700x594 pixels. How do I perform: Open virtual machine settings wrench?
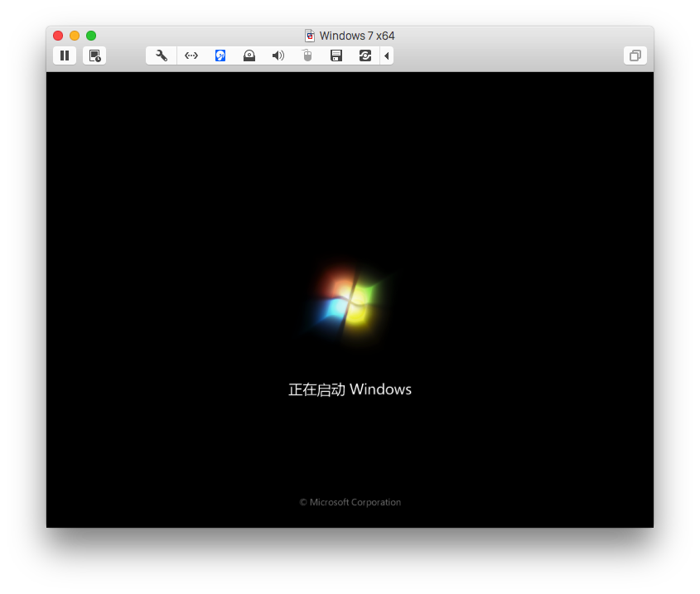pyautogui.click(x=162, y=56)
